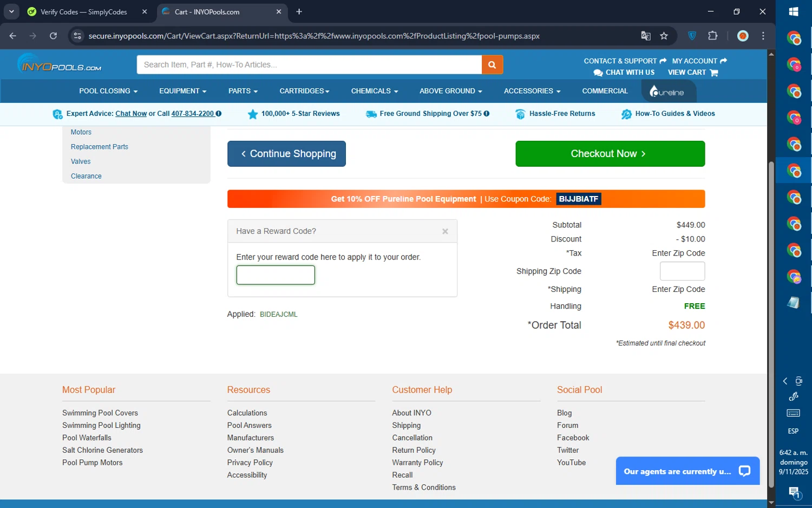Focus the reward code input field
812x508 pixels.
pyautogui.click(x=276, y=275)
